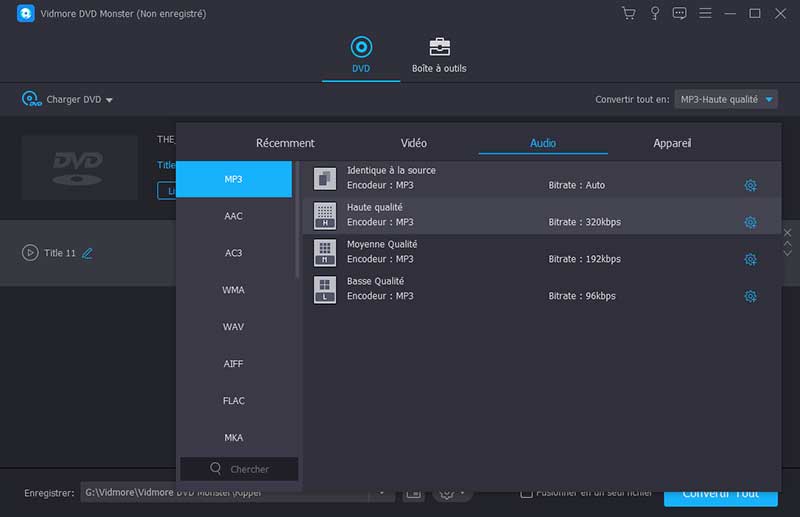
Task: Click gear icon for Basse Qualité preset
Action: pos(750,296)
